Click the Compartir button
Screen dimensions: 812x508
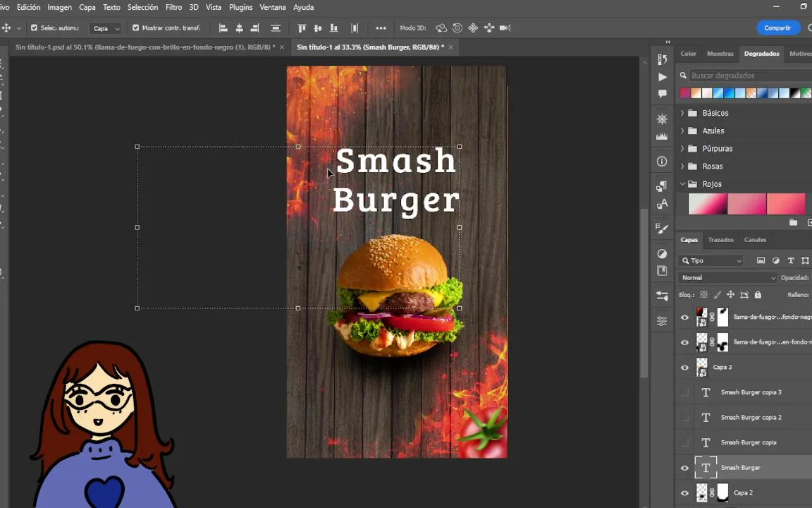click(777, 28)
